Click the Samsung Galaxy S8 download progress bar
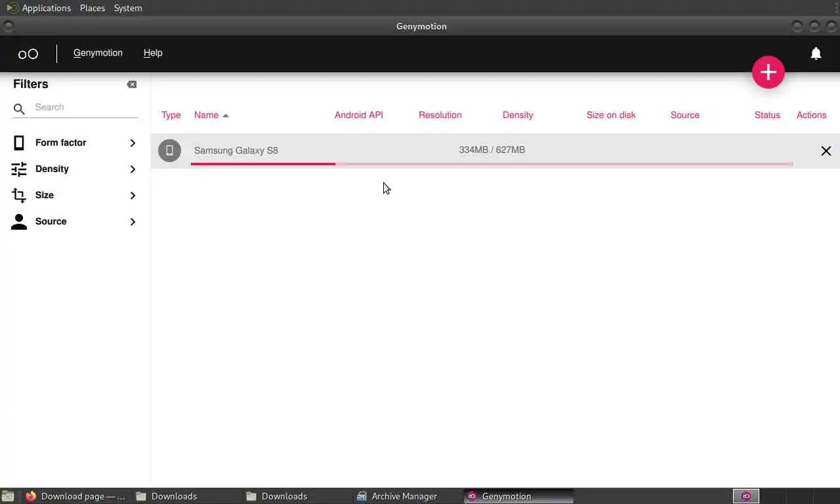The height and width of the screenshot is (504, 840). 492,164
